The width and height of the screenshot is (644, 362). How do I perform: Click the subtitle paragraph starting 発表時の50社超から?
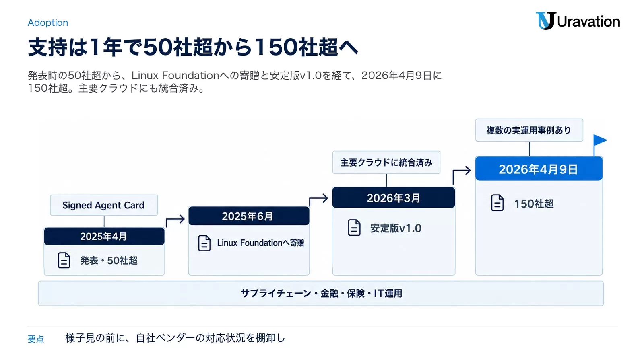click(x=235, y=82)
